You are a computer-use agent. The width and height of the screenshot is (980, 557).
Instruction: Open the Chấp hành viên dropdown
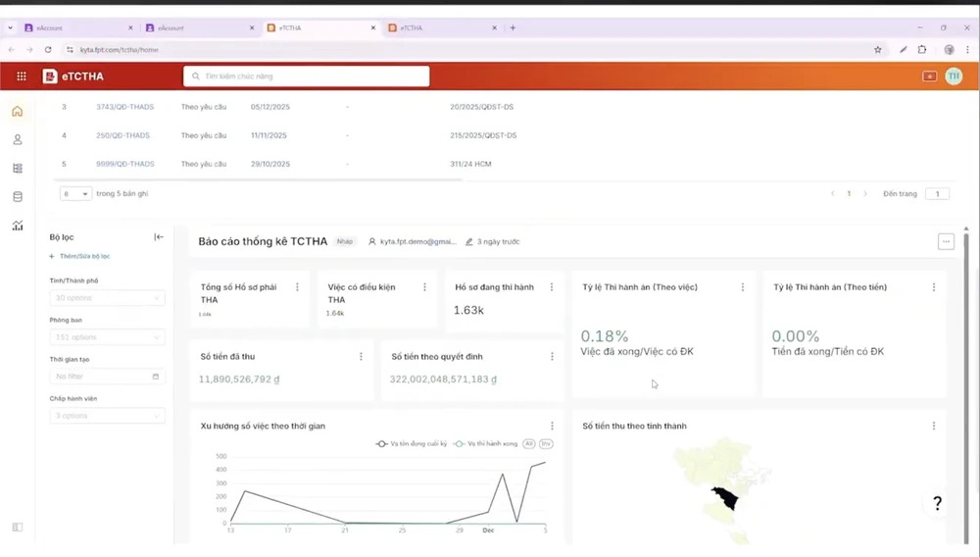(107, 416)
